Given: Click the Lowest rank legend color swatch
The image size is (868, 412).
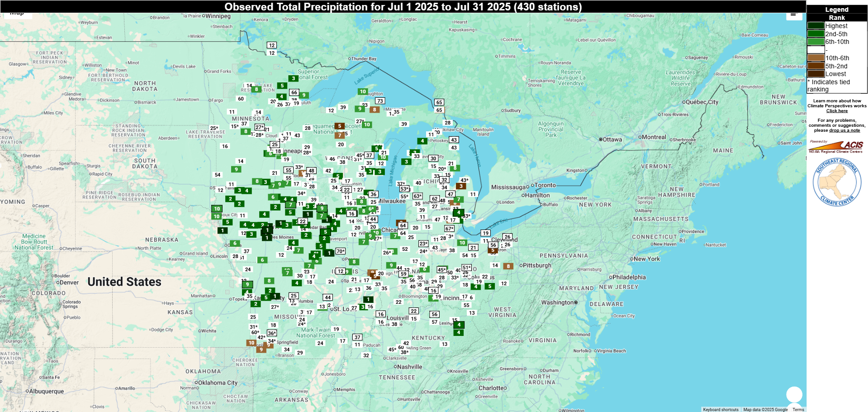Looking at the screenshot, I should [816, 74].
